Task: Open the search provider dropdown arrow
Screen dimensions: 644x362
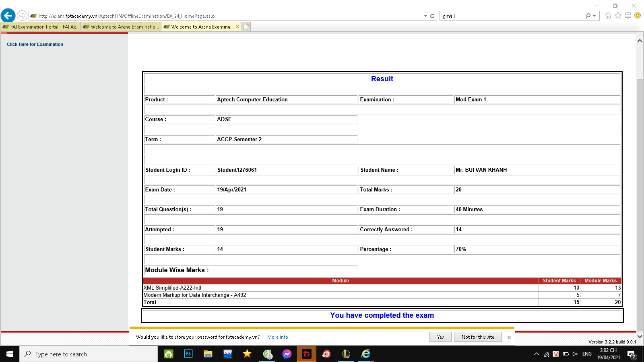Action: tap(594, 16)
